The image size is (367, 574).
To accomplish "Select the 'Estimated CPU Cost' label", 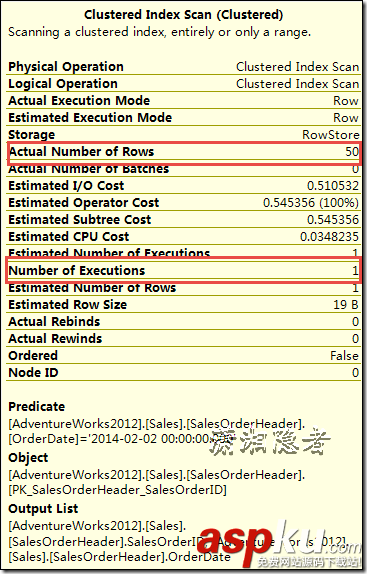I will [x=69, y=236].
